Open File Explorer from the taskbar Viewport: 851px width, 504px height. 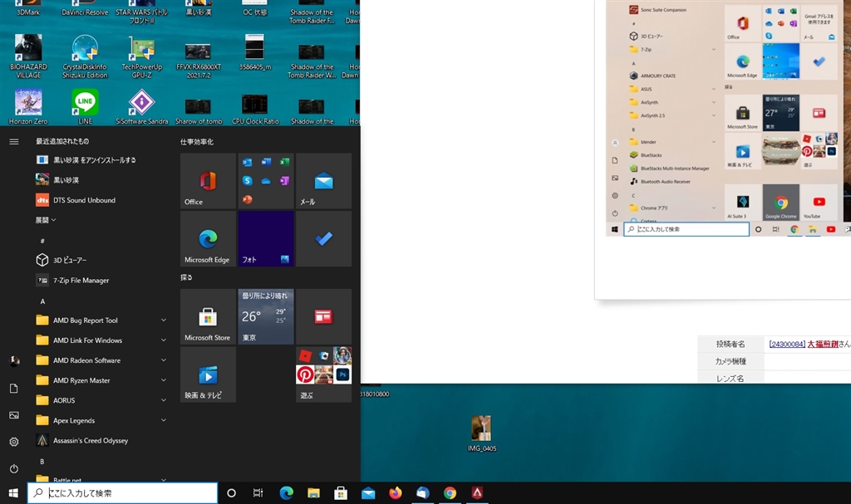(x=313, y=492)
